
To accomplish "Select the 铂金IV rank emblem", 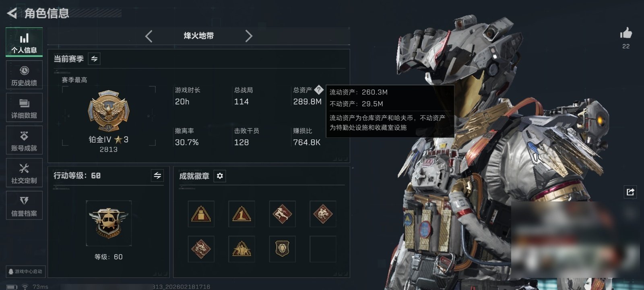I will 109,112.
